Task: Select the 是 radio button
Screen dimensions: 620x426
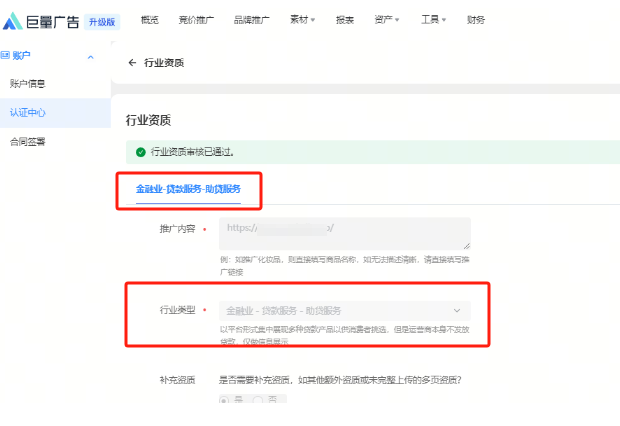Action: coord(224,400)
